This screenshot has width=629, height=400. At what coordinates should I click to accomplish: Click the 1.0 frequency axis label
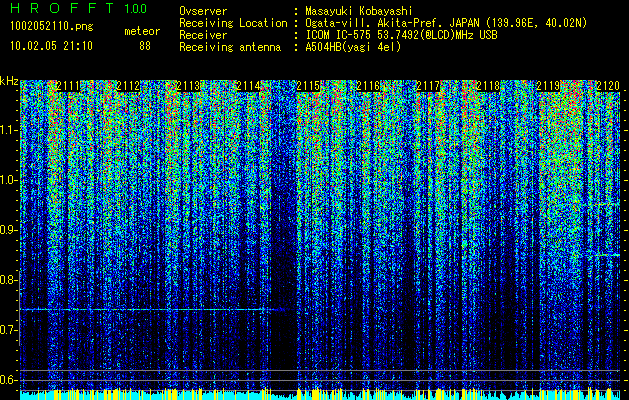[x=9, y=180]
